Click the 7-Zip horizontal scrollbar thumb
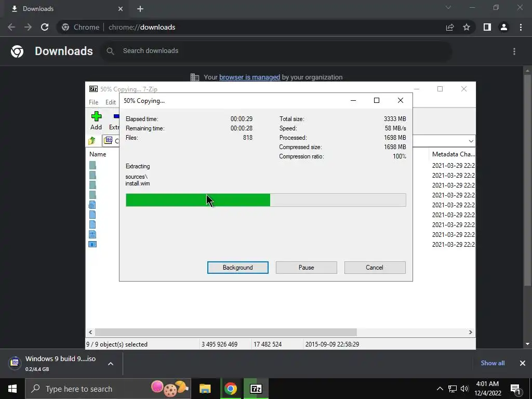This screenshot has height=399, width=532. pos(225,332)
